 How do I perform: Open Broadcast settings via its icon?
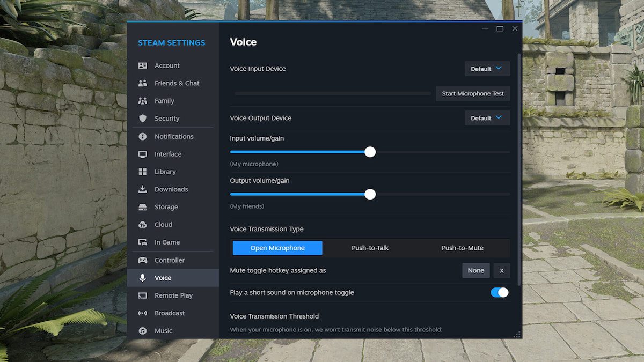[142, 313]
